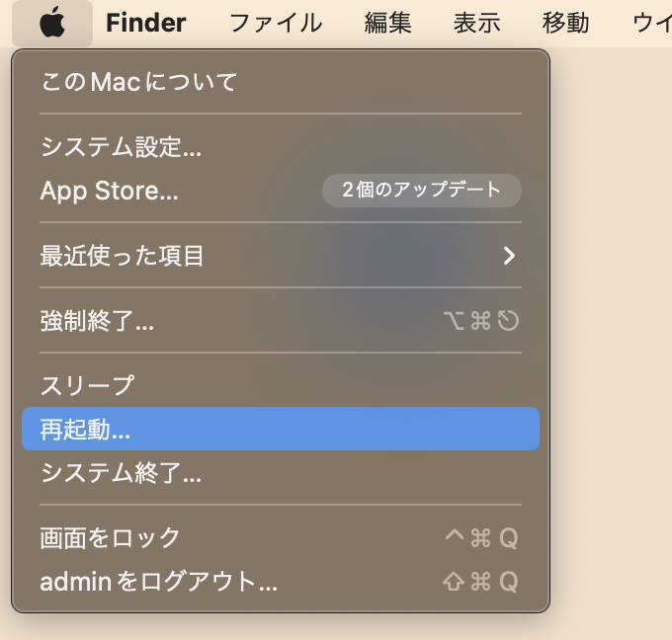Screen dimensions: 672x640
Task: Select システム終了...
Action: coord(281,472)
